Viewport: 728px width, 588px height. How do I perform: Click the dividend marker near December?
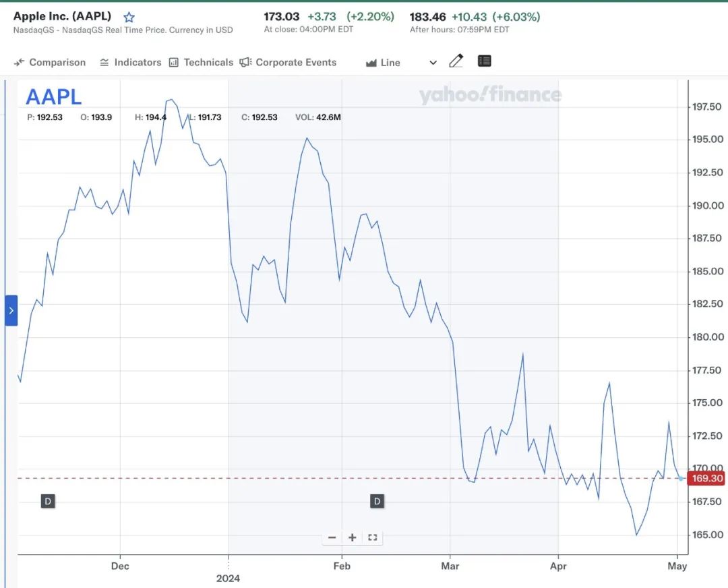click(48, 501)
